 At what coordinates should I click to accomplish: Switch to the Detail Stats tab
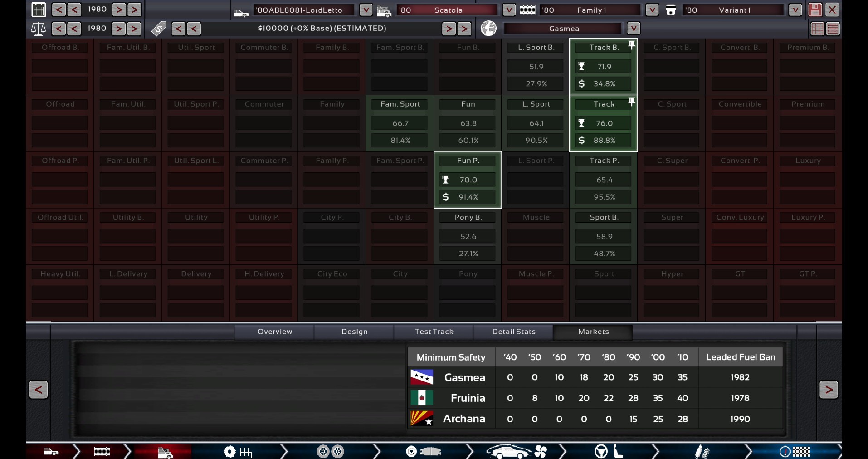click(514, 332)
